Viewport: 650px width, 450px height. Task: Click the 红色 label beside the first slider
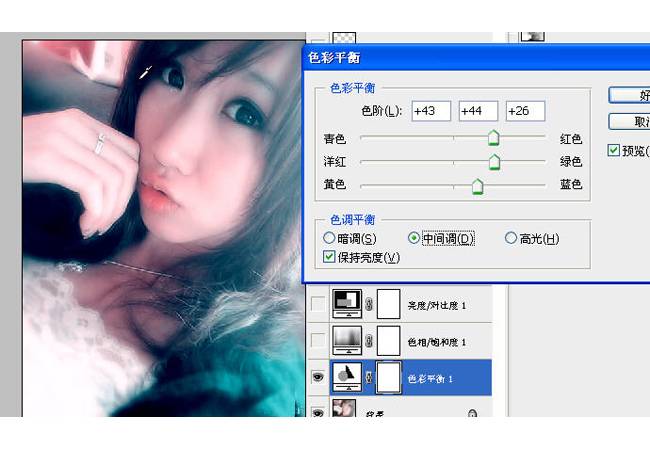(x=571, y=139)
